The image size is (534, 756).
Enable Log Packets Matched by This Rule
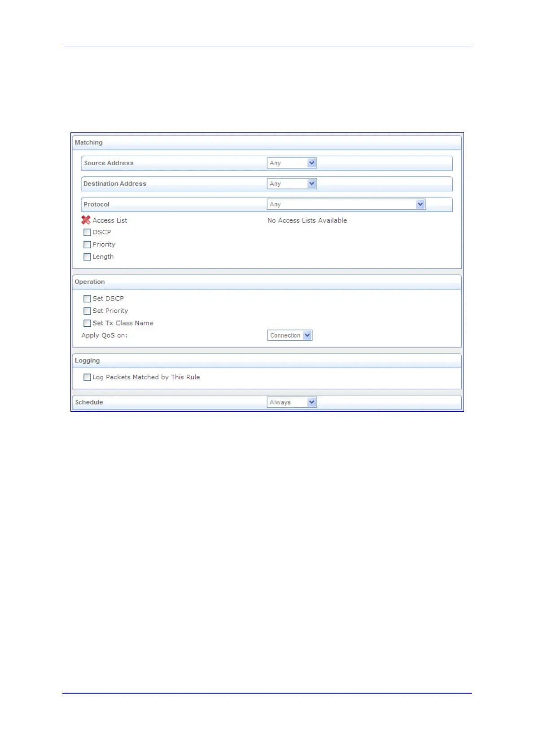87,377
